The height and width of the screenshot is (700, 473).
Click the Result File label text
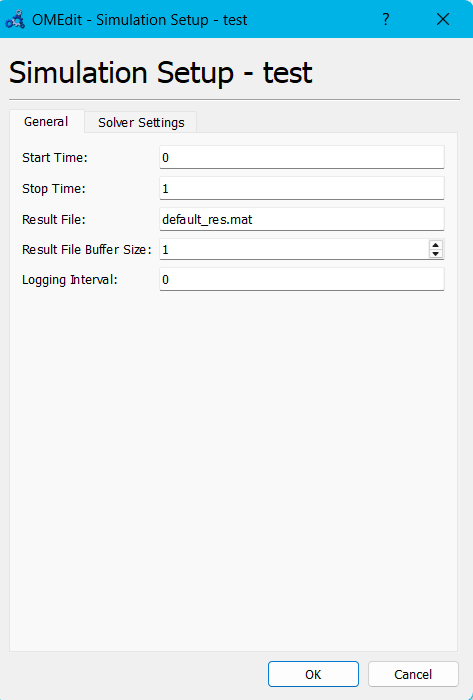54,220
